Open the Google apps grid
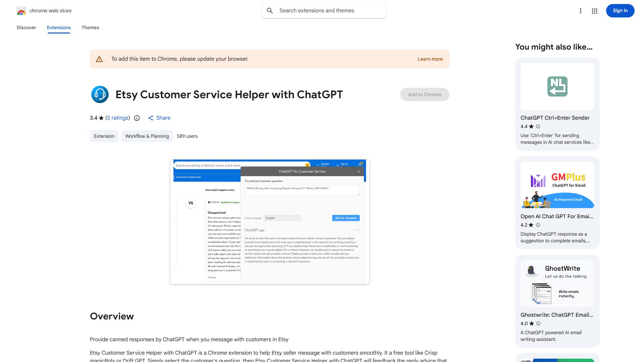Viewport: 644px width, 362px height. tap(594, 11)
